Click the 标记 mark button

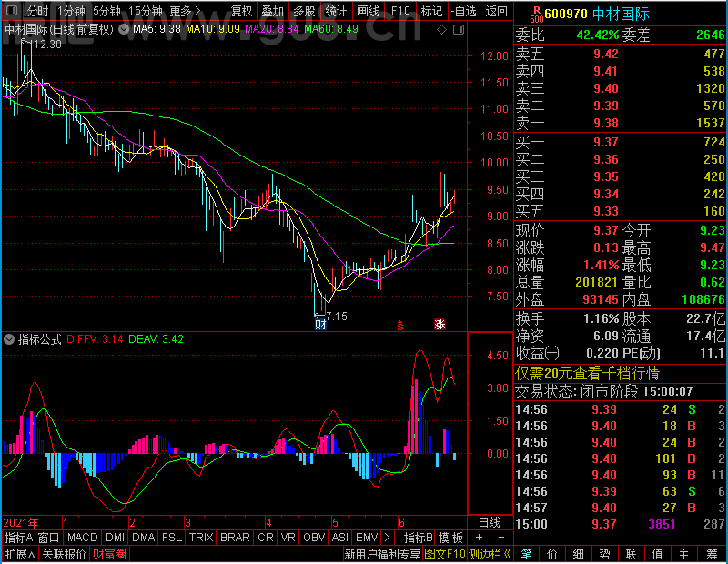pos(431,11)
